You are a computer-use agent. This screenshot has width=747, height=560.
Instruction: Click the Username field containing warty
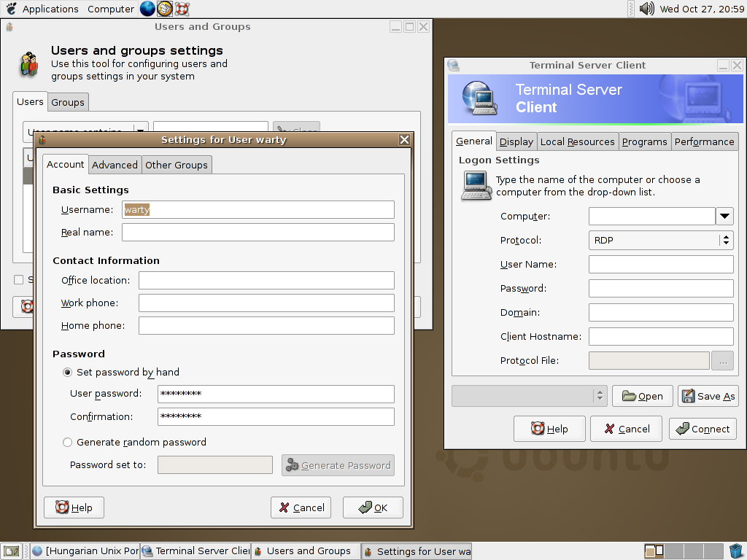pos(258,209)
